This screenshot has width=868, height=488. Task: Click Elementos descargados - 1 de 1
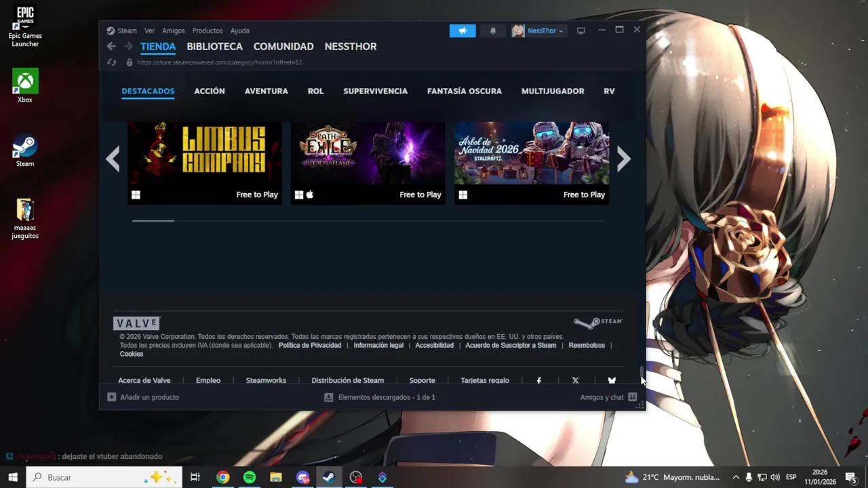[387, 397]
